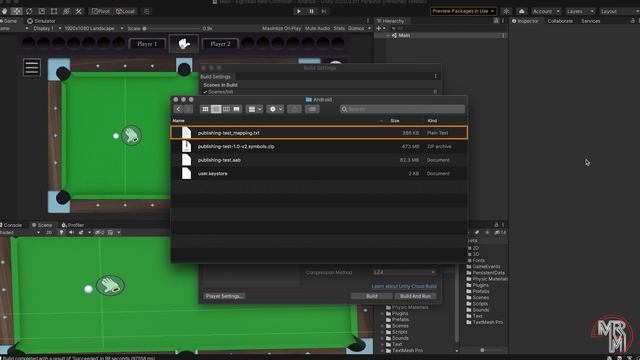
Task: Click the Hierarchy add (+) button
Action: (379, 29)
